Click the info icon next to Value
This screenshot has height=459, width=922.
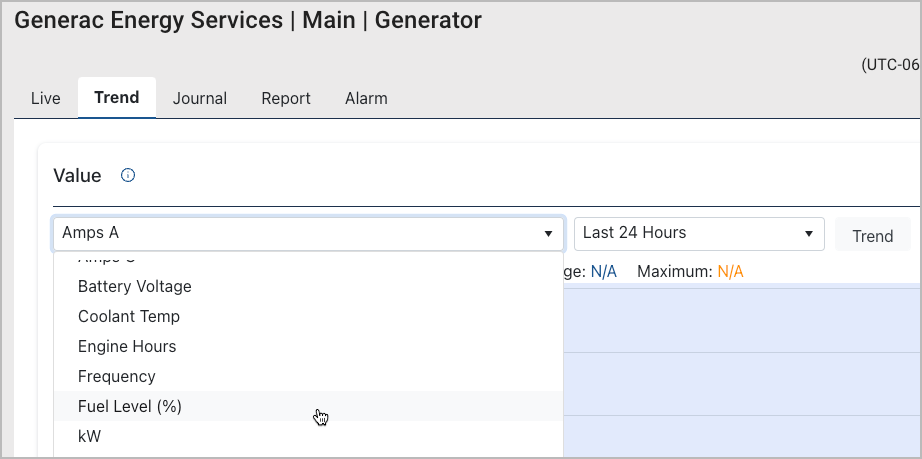[127, 176]
